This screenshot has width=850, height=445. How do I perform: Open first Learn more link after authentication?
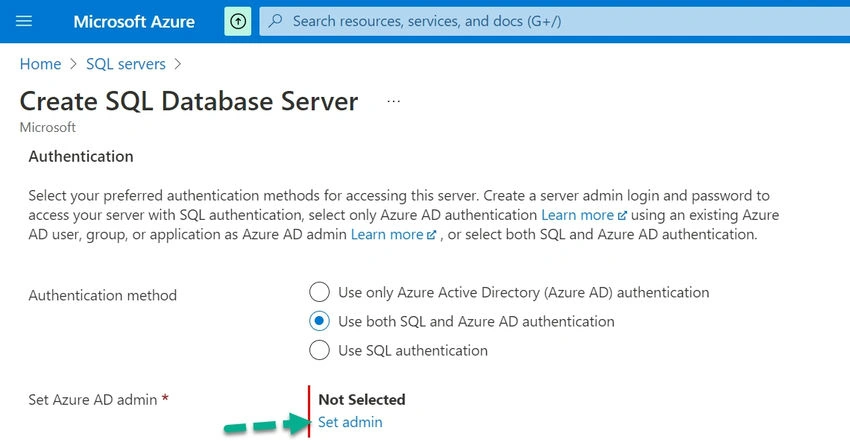tap(584, 215)
